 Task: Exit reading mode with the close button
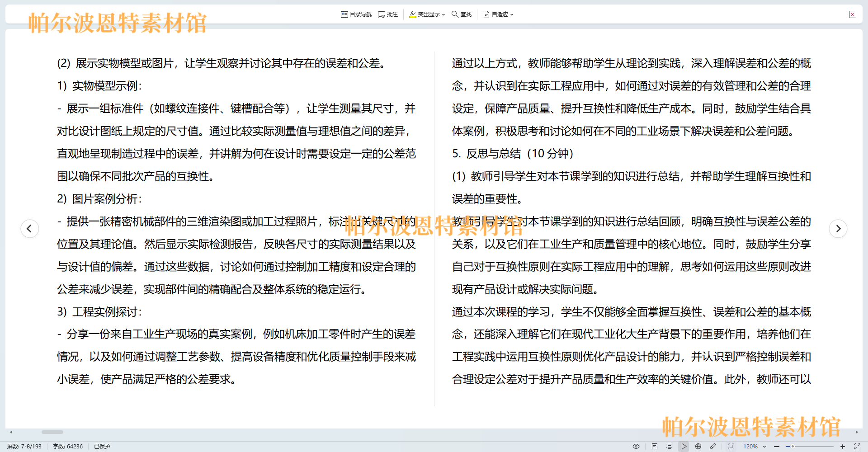(853, 14)
